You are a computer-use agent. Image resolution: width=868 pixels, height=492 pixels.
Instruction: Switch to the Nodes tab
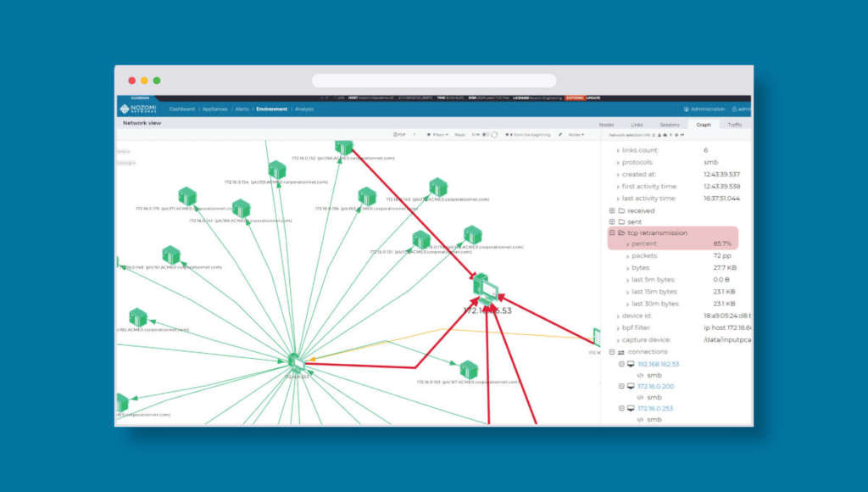(x=606, y=125)
